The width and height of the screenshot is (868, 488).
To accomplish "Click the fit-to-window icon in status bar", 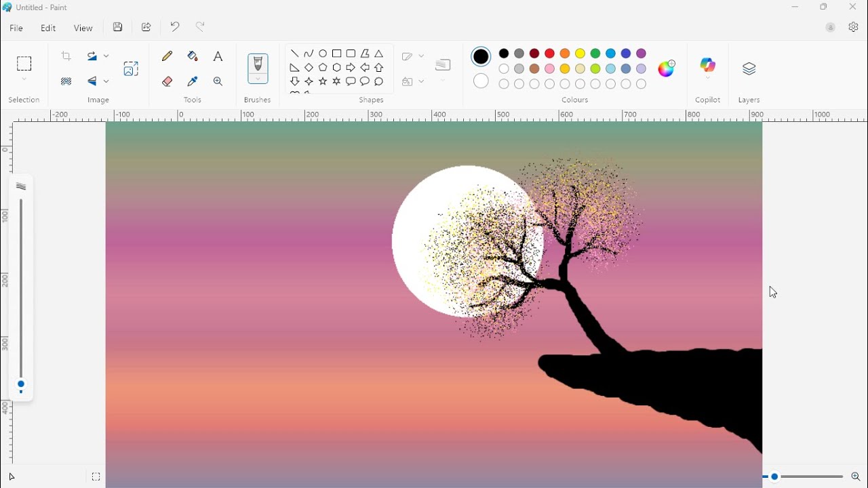I will coord(96,478).
